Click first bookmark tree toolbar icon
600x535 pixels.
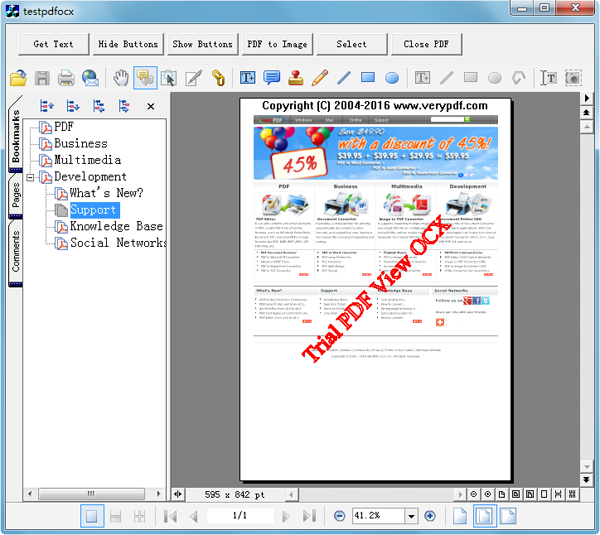pyautogui.click(x=47, y=106)
